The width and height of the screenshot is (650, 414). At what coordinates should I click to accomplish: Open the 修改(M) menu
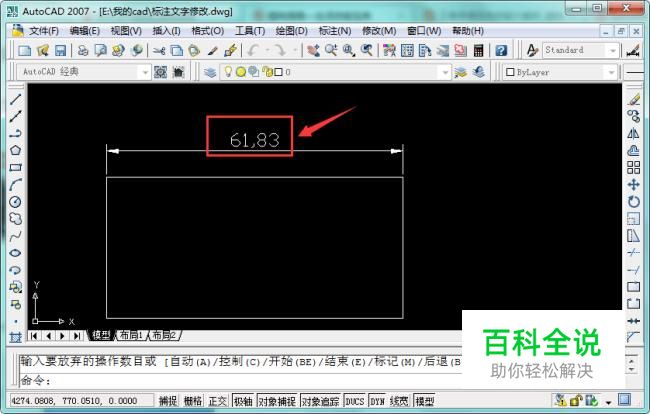coord(379,31)
